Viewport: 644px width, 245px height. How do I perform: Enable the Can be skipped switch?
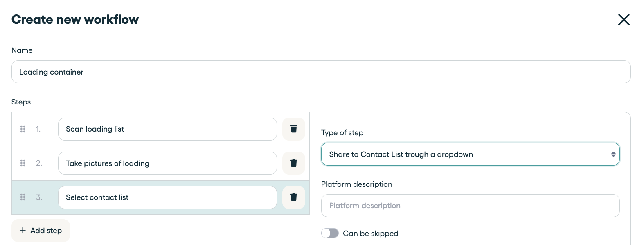pyautogui.click(x=330, y=233)
